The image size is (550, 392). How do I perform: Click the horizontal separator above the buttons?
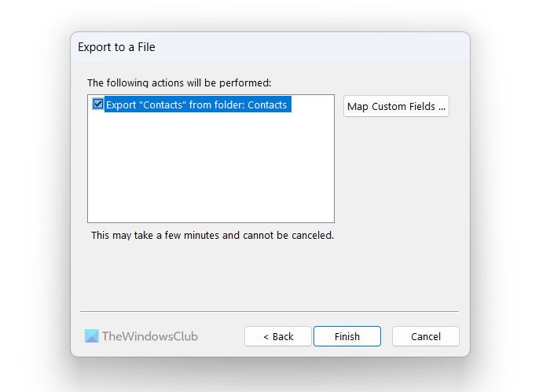(269, 311)
